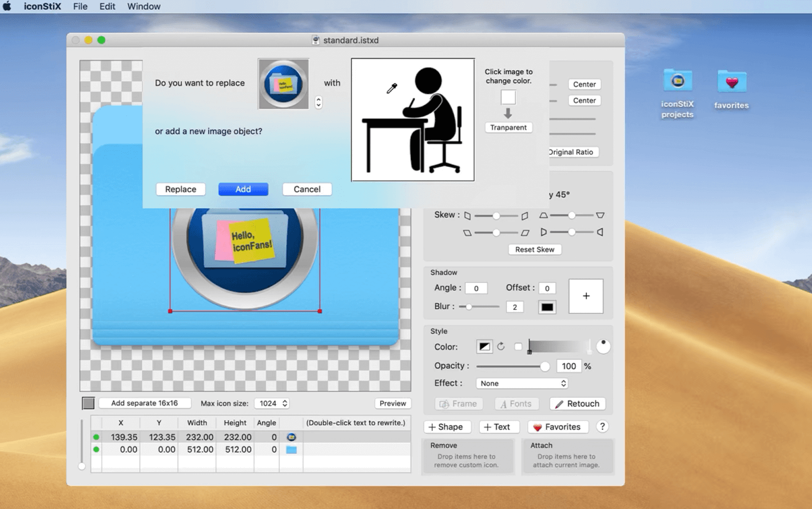Click the Shadow Angle input field
812x509 pixels.
[476, 288]
